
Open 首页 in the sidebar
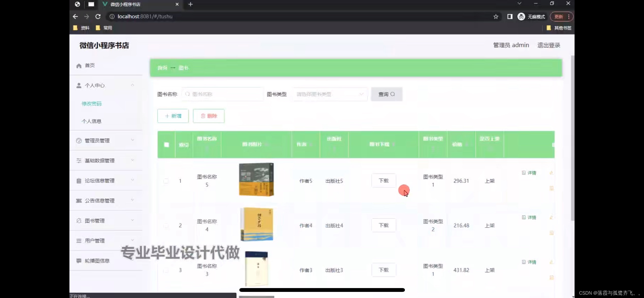click(106, 65)
